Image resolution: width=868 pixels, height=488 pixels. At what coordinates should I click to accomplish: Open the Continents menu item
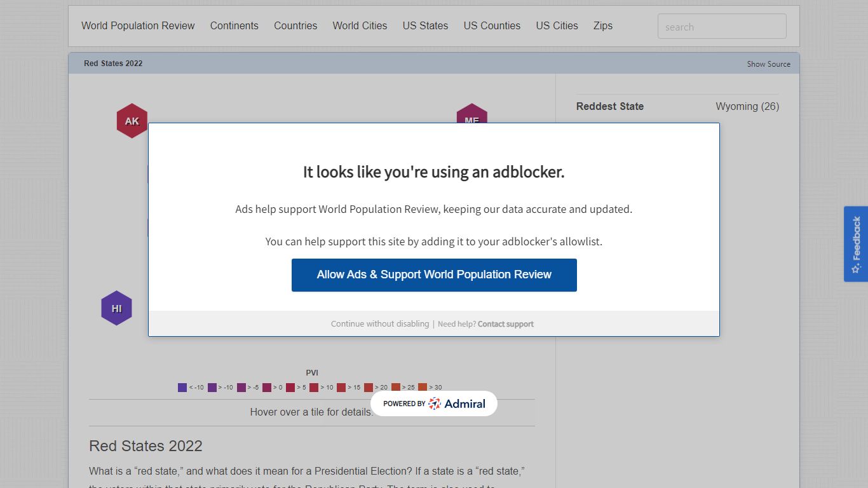tap(234, 26)
